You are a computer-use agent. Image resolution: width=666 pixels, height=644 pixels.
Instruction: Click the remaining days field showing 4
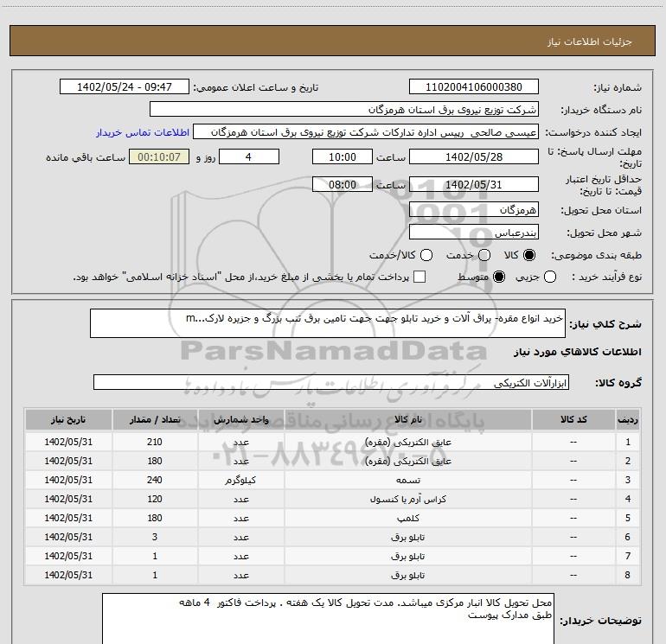(x=249, y=156)
